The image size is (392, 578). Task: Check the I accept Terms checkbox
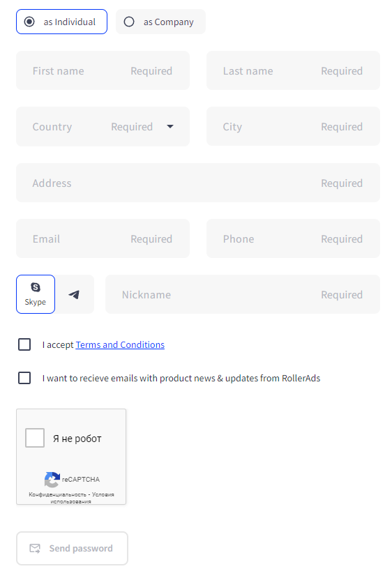[24, 344]
